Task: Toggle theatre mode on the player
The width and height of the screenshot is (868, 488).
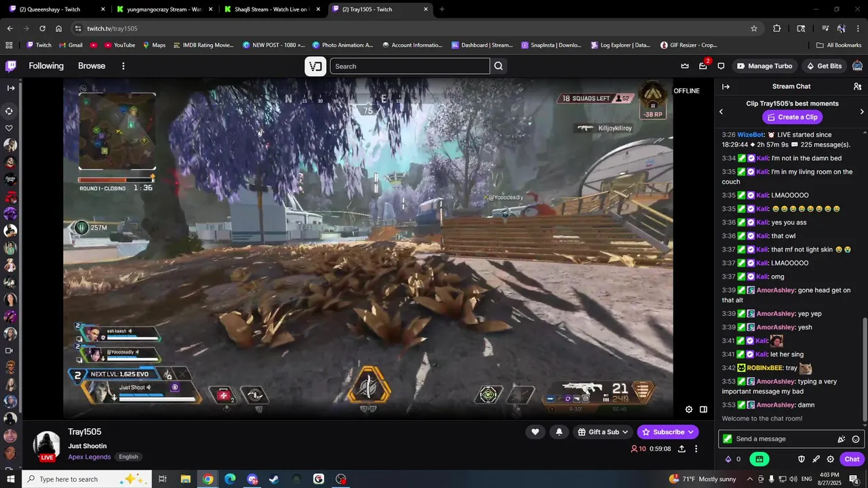Action: click(x=703, y=409)
